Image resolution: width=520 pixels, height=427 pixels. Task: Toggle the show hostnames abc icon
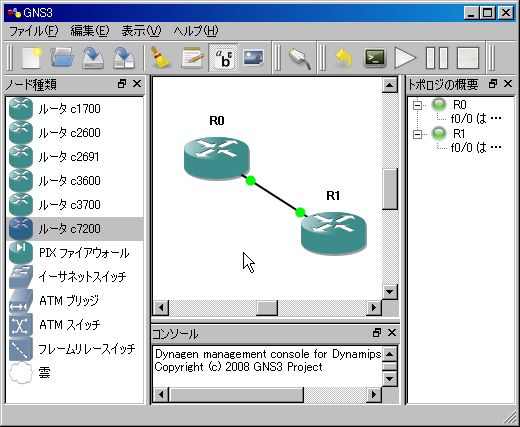coord(223,58)
